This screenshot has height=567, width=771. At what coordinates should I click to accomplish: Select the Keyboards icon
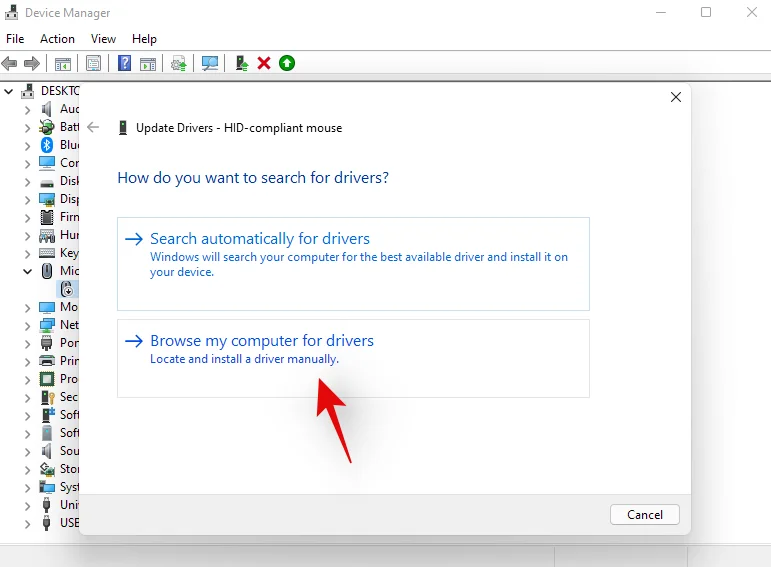[47, 253]
